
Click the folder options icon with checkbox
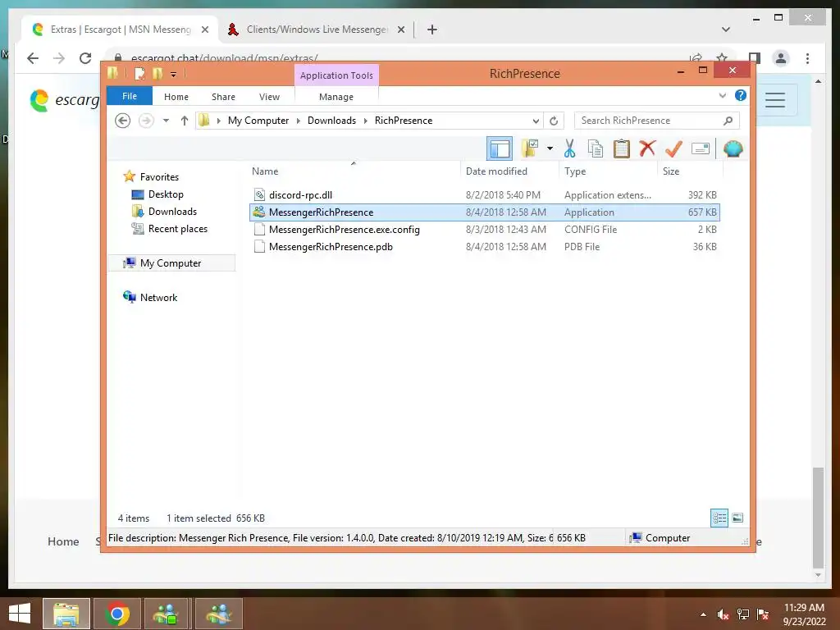click(530, 148)
